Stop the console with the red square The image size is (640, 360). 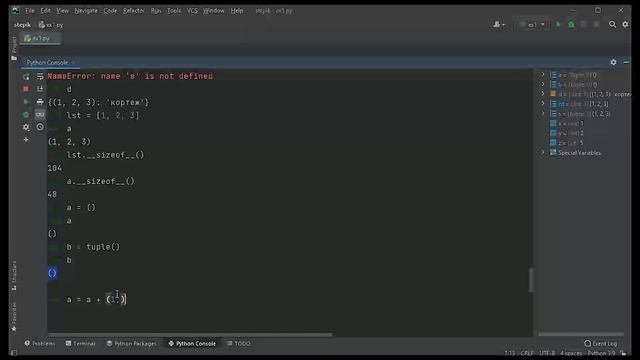pos(26,89)
